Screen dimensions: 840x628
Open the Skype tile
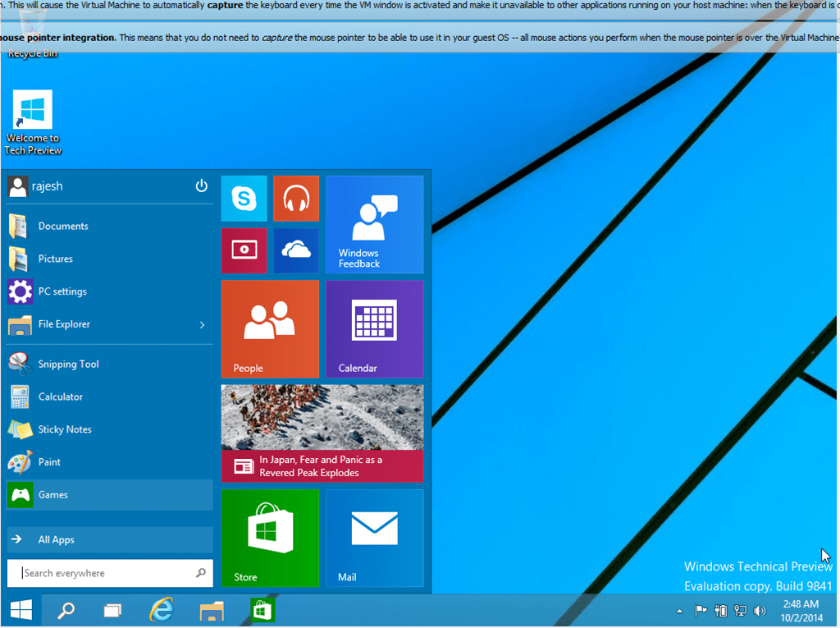[244, 199]
